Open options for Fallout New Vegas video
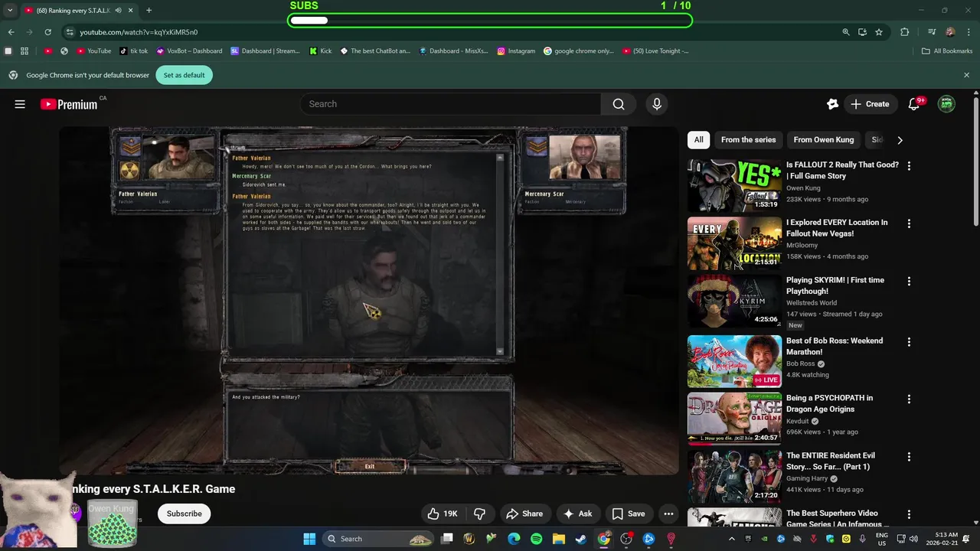980x551 pixels. 909,223
